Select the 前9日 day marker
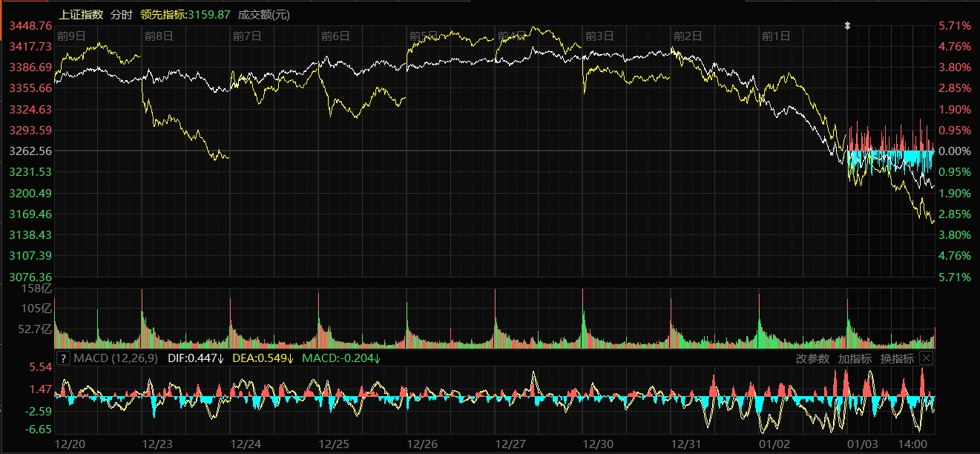The image size is (980, 454). 71,36
